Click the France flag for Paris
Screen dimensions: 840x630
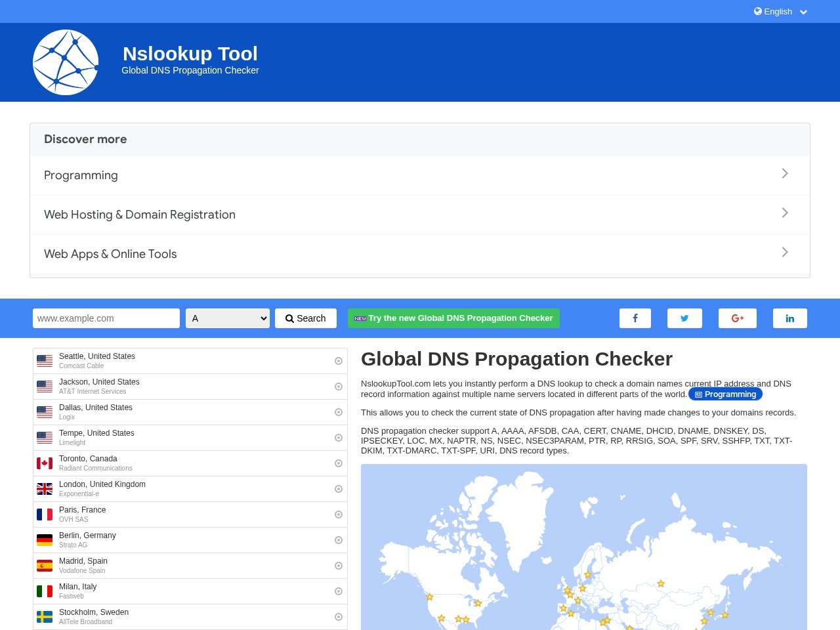click(x=45, y=514)
